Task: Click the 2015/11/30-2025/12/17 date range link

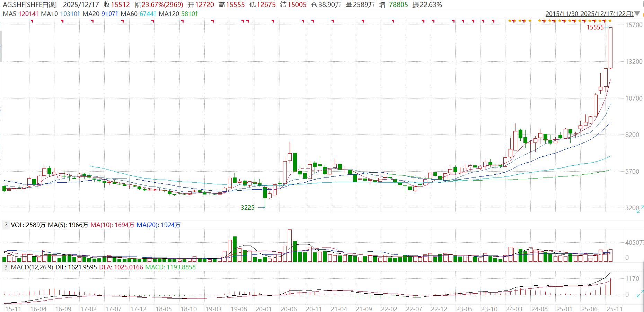Action: [589, 14]
